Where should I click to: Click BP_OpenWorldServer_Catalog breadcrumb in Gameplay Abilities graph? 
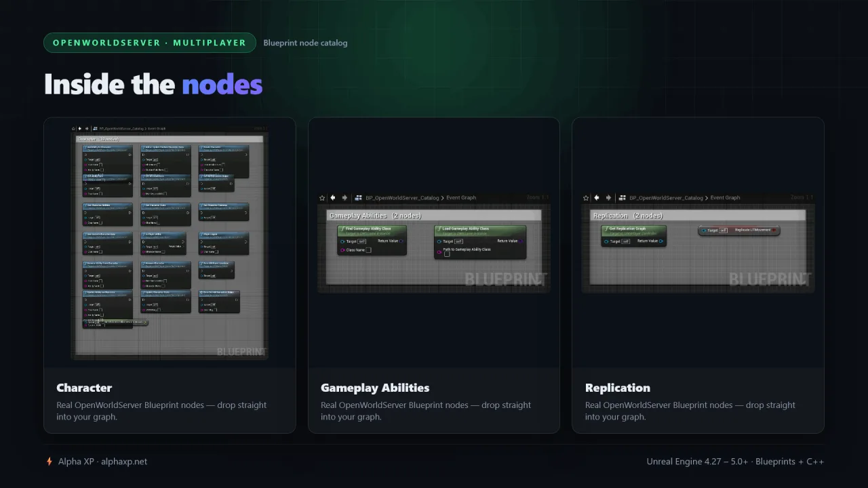(x=402, y=198)
